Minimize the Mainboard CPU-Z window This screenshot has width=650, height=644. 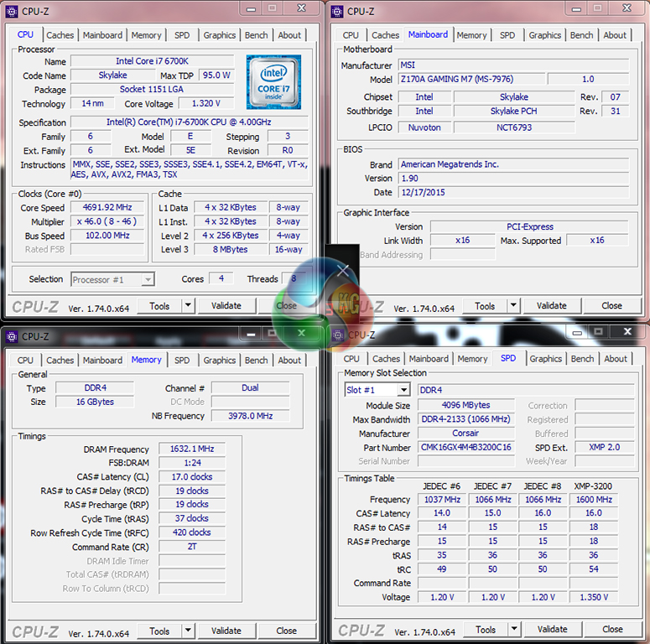(x=577, y=8)
